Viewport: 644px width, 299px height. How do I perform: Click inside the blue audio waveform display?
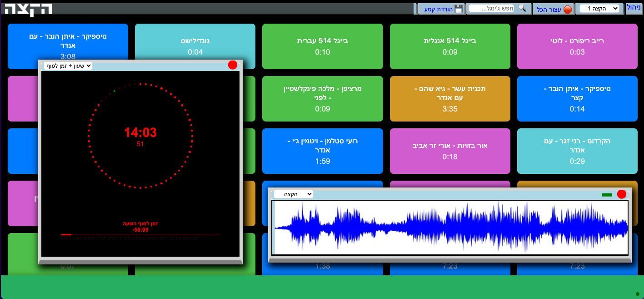[x=450, y=228]
